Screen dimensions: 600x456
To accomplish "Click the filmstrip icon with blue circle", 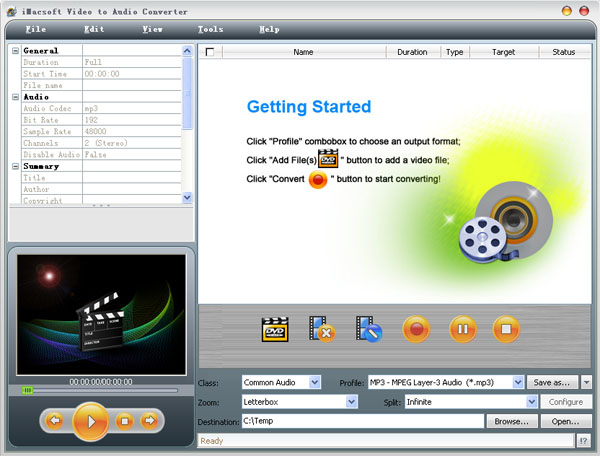I will click(369, 329).
